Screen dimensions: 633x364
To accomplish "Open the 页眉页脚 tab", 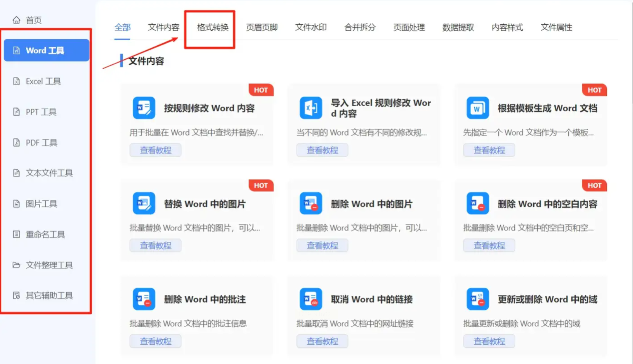I will (262, 27).
